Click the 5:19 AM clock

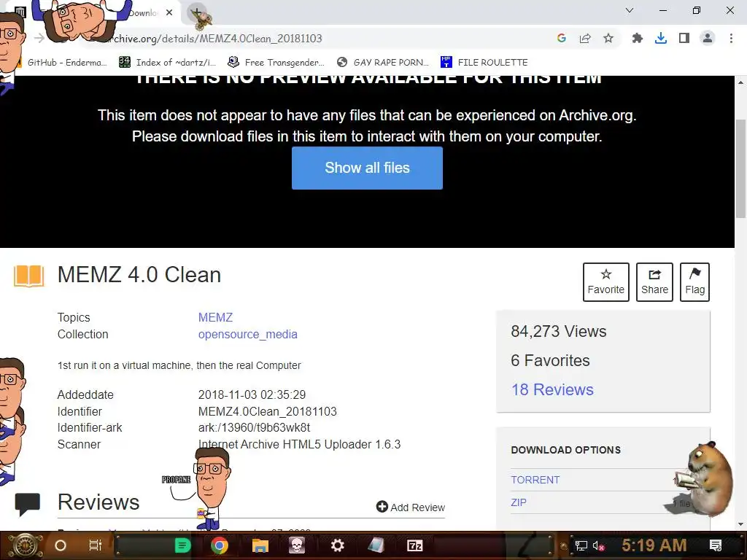coord(654,545)
